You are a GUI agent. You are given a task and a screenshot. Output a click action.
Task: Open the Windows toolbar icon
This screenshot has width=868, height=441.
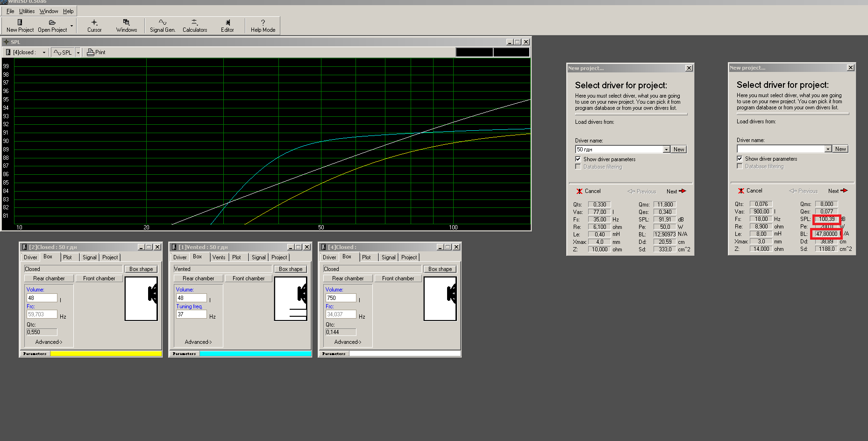pos(127,22)
